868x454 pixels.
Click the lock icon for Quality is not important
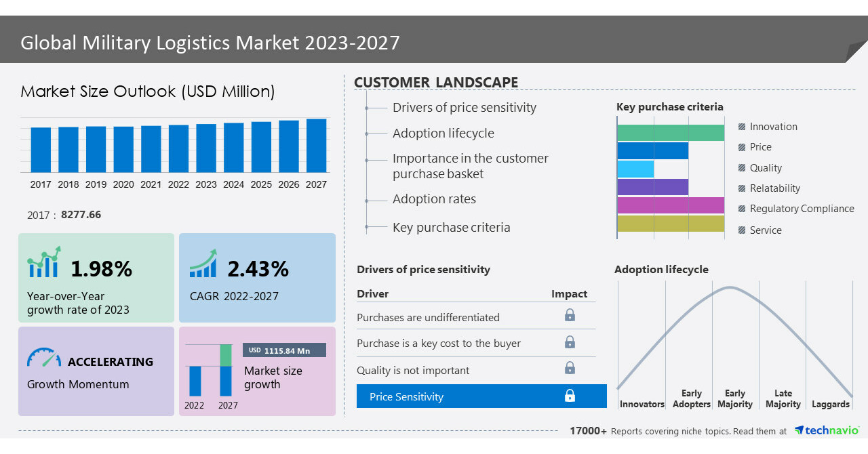(570, 368)
